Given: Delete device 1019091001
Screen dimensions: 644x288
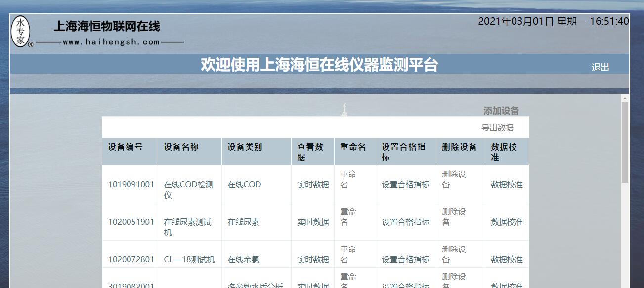Looking at the screenshot, I should pos(454,179).
